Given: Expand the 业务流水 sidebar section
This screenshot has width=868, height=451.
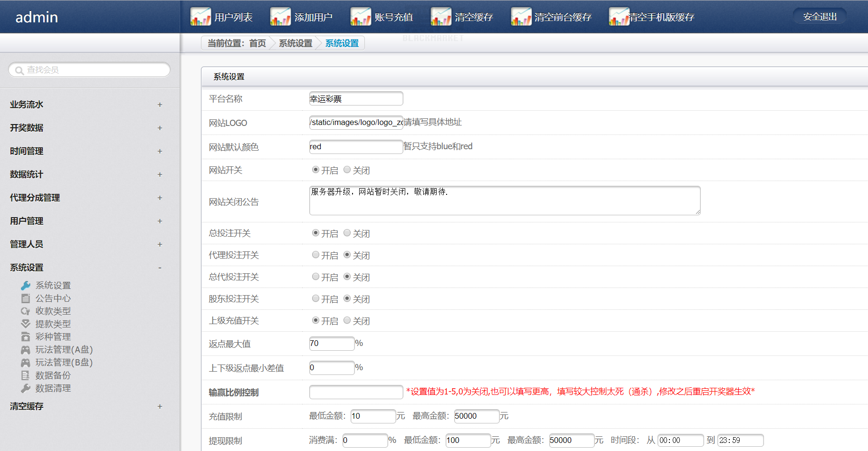Looking at the screenshot, I should point(160,105).
